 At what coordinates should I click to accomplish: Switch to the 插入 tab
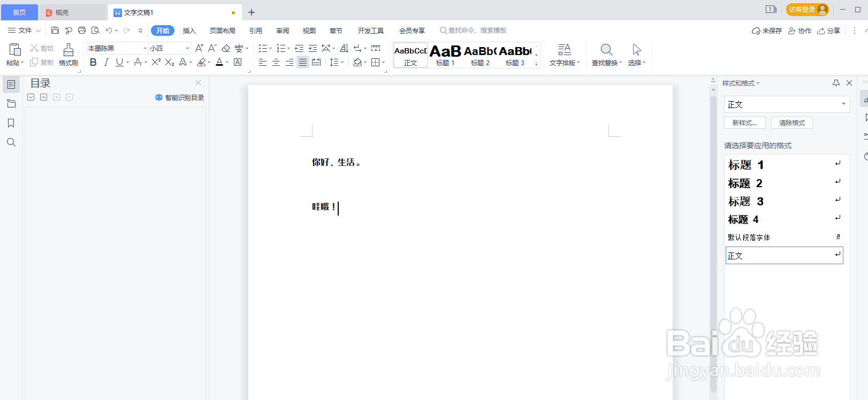tap(189, 30)
